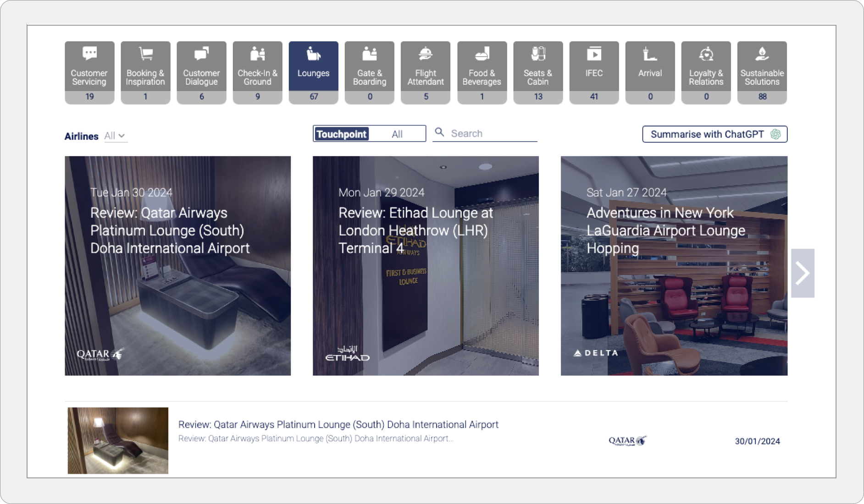Choose the Customer Dialogue category tile

(x=201, y=72)
